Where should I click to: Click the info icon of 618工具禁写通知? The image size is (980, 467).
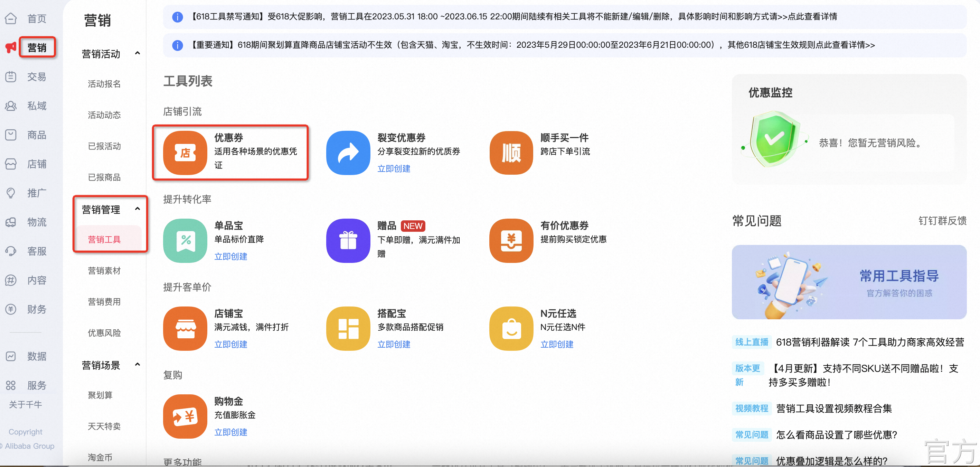coord(177,17)
